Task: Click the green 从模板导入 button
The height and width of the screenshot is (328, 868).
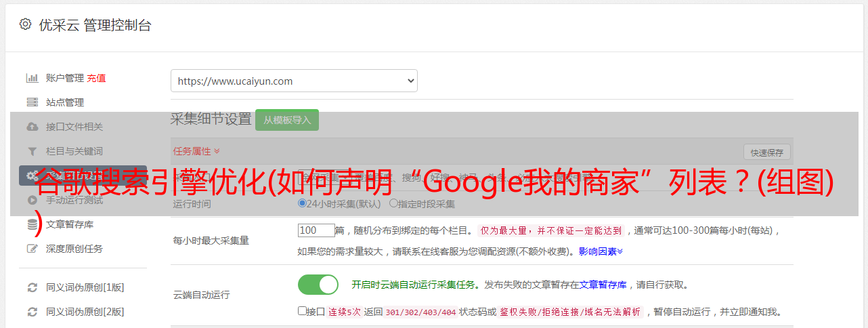Action: (x=287, y=120)
